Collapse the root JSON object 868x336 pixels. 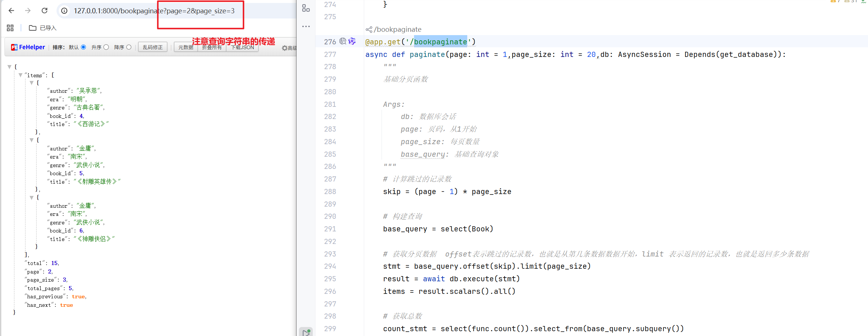tap(10, 67)
